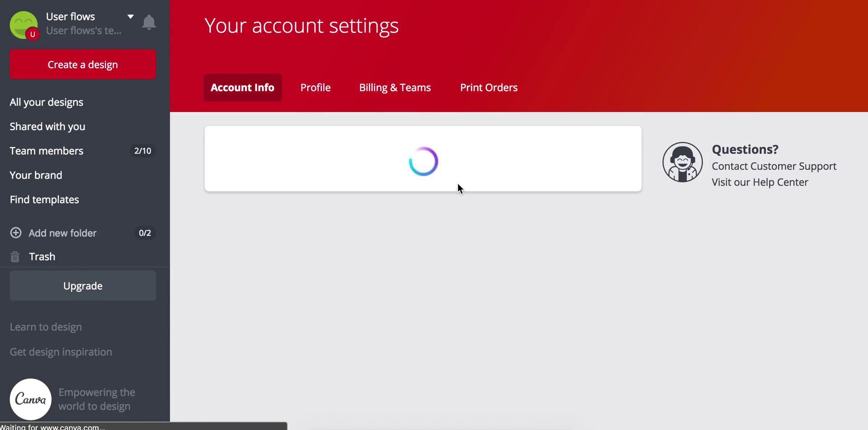This screenshot has height=430, width=868.
Task: Switch to Billing & Teams tab
Action: pos(395,88)
